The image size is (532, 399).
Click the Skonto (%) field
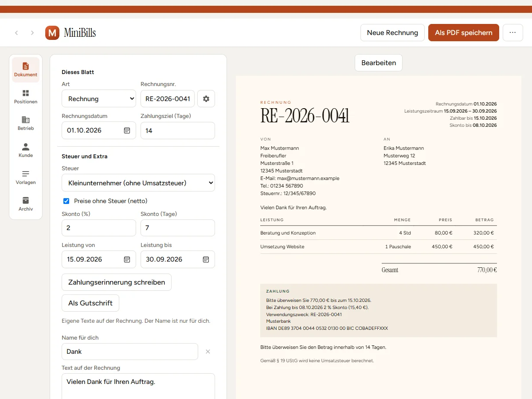(x=99, y=228)
